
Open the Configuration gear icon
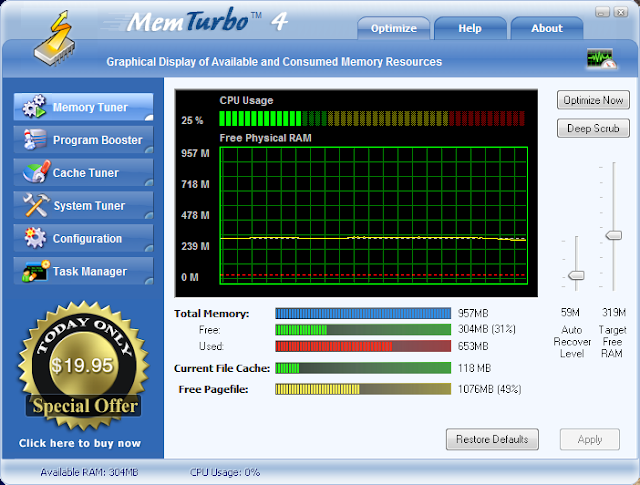coord(35,238)
